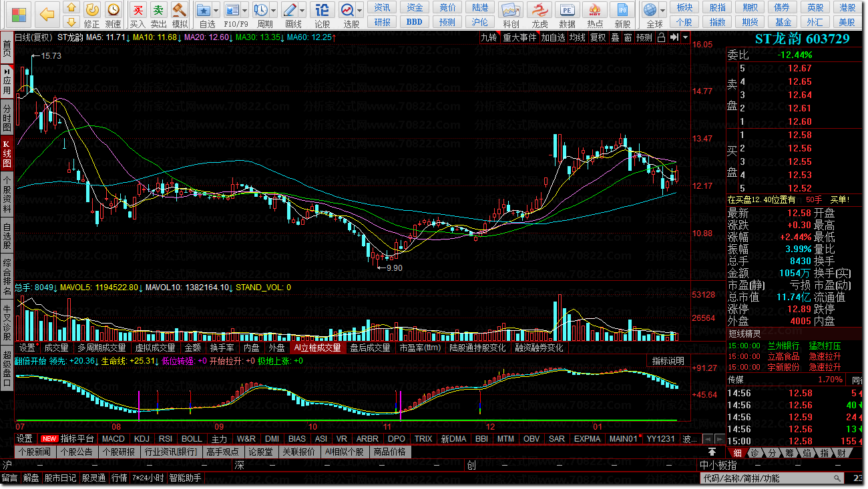Viewport: 868px width, 489px height.
Task: Click the indicator tabs right scroll arrow
Action: 720,439
